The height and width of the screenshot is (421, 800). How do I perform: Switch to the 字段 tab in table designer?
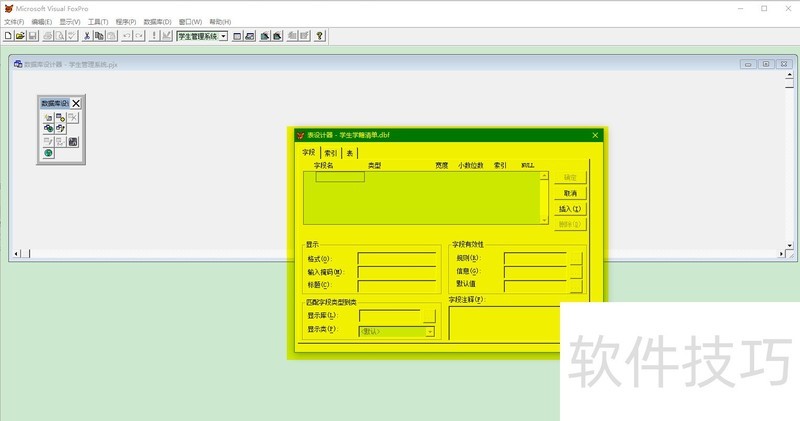click(x=309, y=153)
